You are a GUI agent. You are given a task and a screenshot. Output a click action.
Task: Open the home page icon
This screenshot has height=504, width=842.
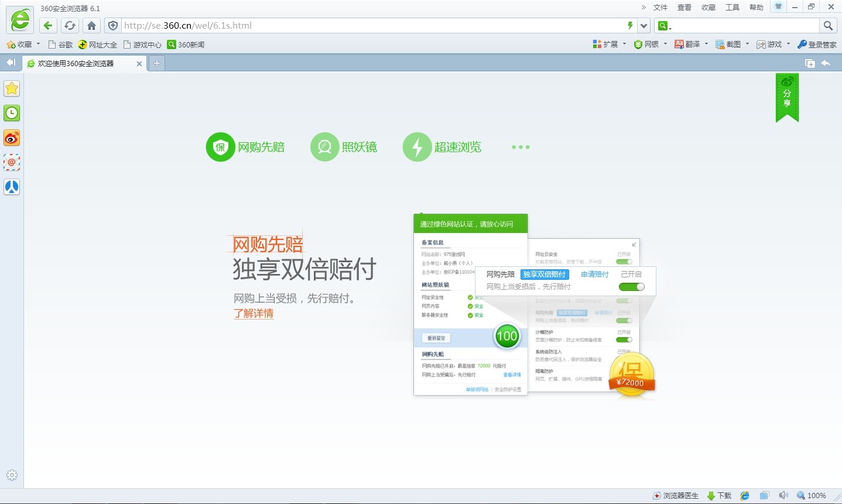[x=91, y=25]
